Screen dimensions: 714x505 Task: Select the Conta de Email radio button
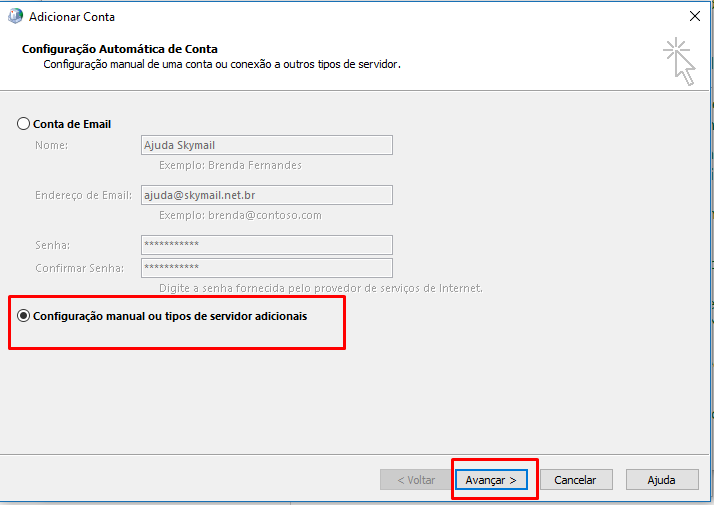(23, 124)
